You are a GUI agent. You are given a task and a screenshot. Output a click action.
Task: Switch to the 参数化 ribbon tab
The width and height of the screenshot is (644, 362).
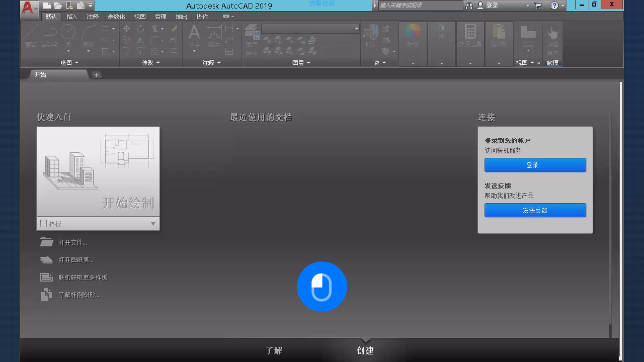tap(116, 17)
